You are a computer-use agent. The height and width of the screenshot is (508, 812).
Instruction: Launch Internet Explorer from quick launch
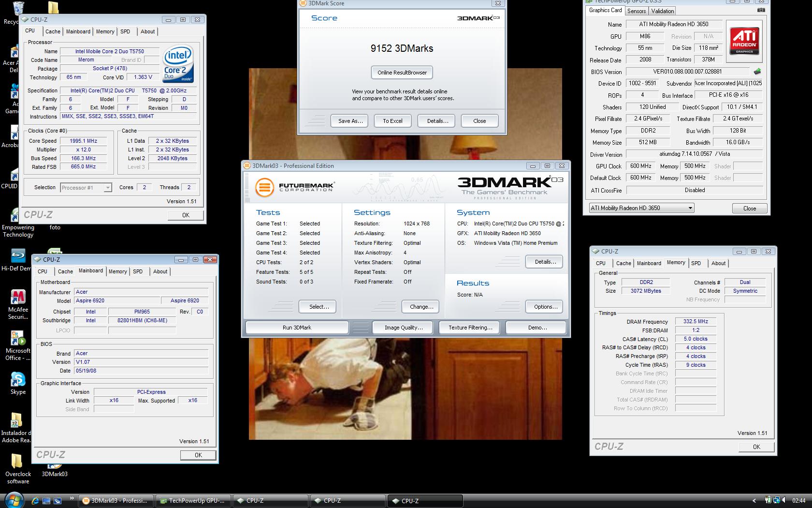35,501
